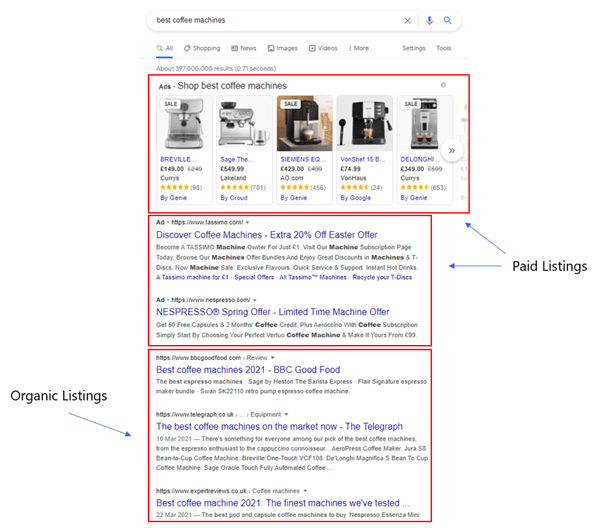
Task: Open the More menu
Action: (x=359, y=48)
